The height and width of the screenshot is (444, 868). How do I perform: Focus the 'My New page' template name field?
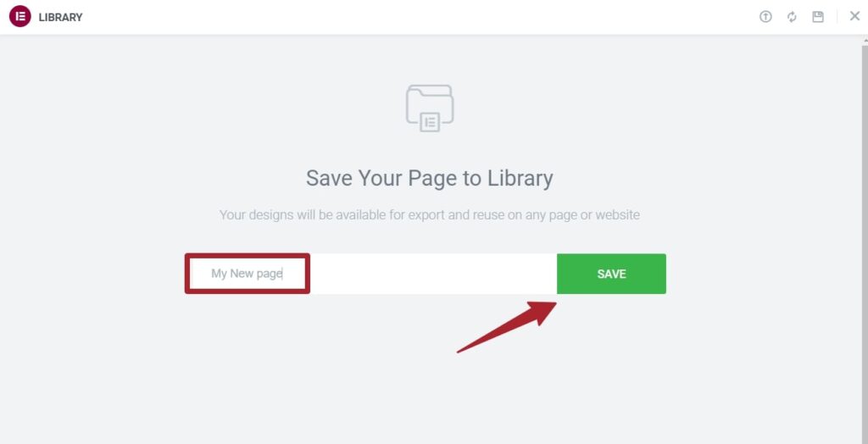click(x=371, y=274)
